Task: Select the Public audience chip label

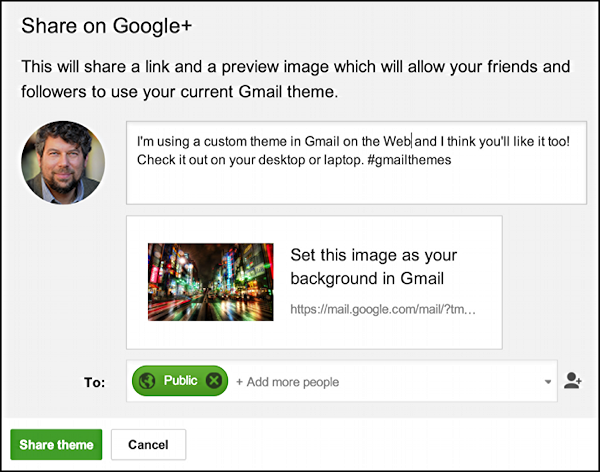Action: tap(180, 381)
